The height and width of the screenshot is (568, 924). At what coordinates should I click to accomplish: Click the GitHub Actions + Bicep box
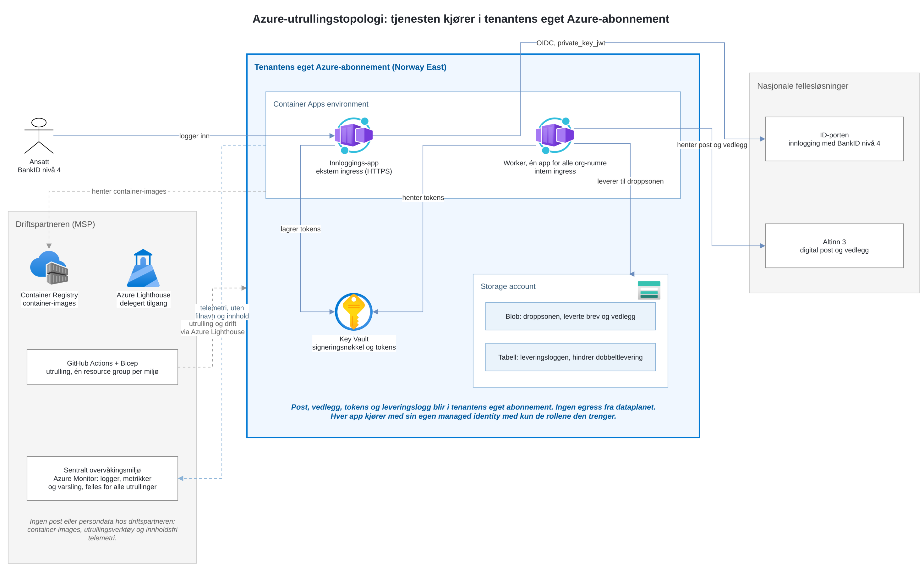102,367
